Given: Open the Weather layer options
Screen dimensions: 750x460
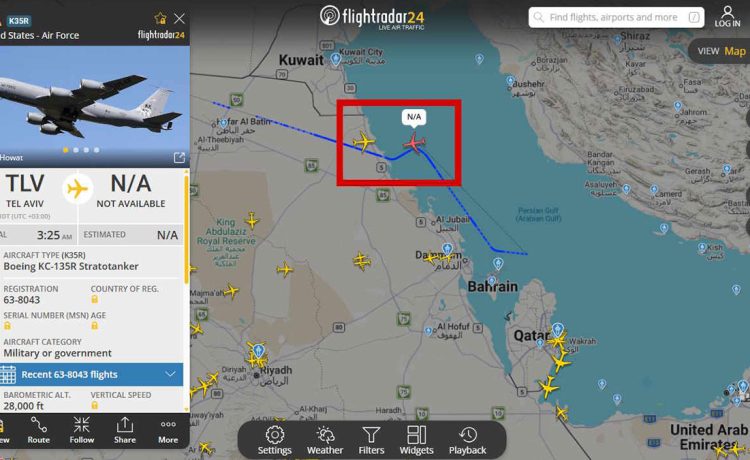Looking at the screenshot, I should pyautogui.click(x=325, y=440).
